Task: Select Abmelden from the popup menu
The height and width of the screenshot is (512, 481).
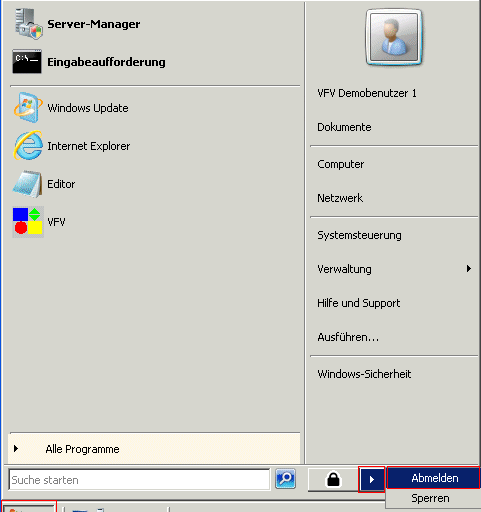Action: [433, 478]
